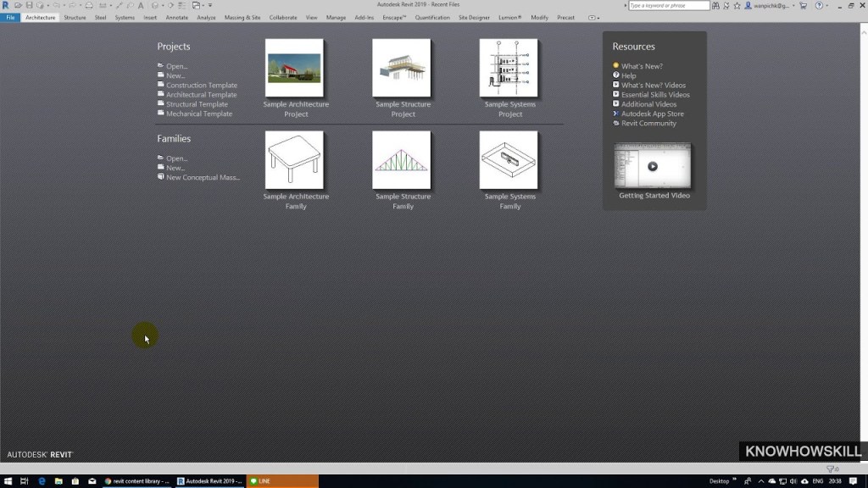Screen dimensions: 868x488
Task: Select Architectural Template under Projects
Action: pos(201,95)
